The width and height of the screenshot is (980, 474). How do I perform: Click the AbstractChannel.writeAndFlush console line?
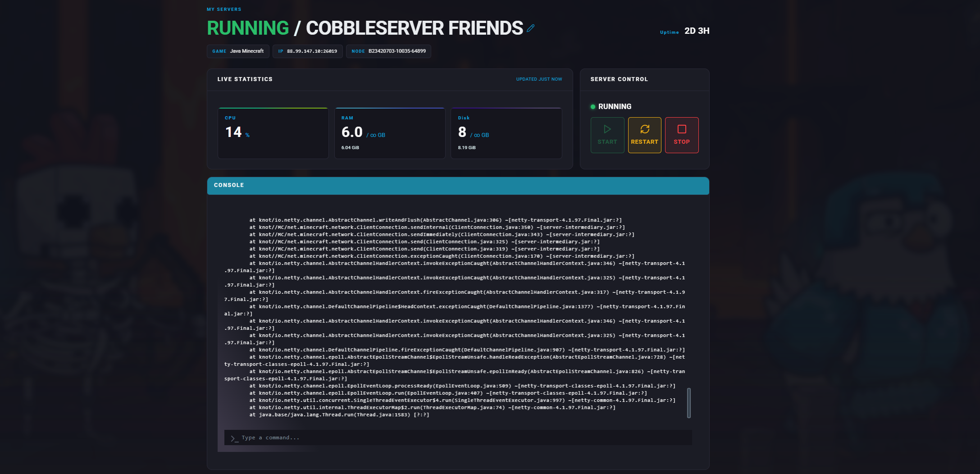[436, 220]
